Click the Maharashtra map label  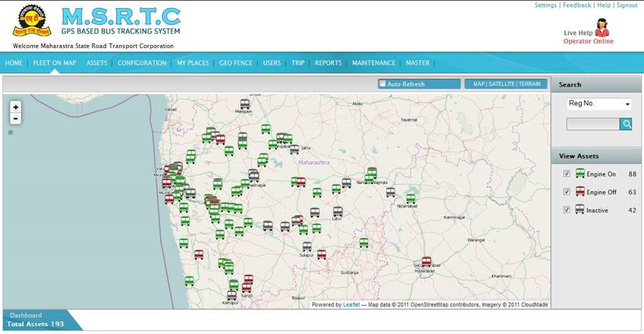pos(314,163)
